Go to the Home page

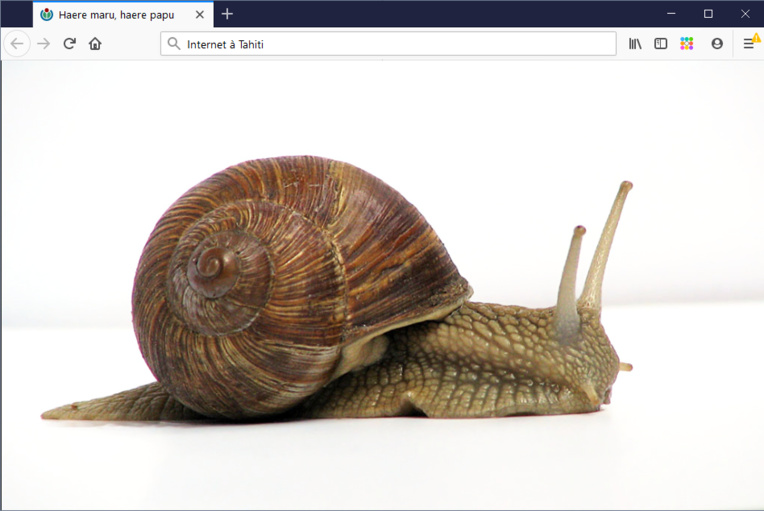95,44
